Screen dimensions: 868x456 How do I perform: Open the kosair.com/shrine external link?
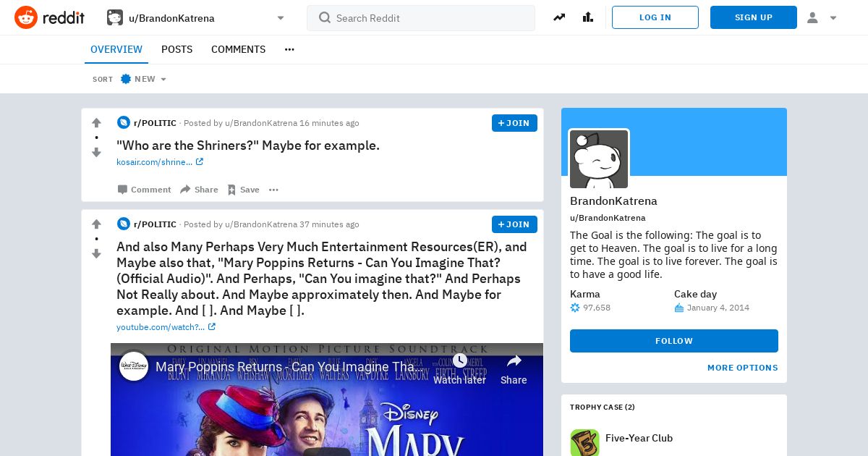pyautogui.click(x=160, y=162)
